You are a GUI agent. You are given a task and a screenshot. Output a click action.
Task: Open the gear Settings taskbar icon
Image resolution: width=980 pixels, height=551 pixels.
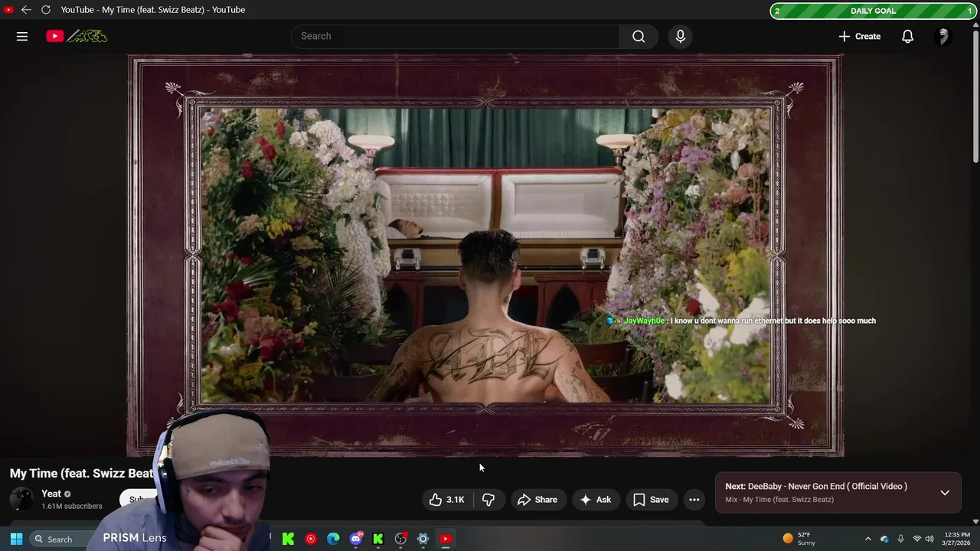point(423,539)
